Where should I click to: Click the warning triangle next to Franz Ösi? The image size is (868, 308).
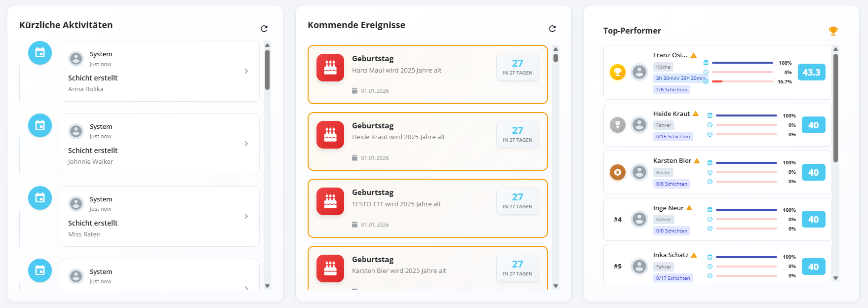(694, 55)
